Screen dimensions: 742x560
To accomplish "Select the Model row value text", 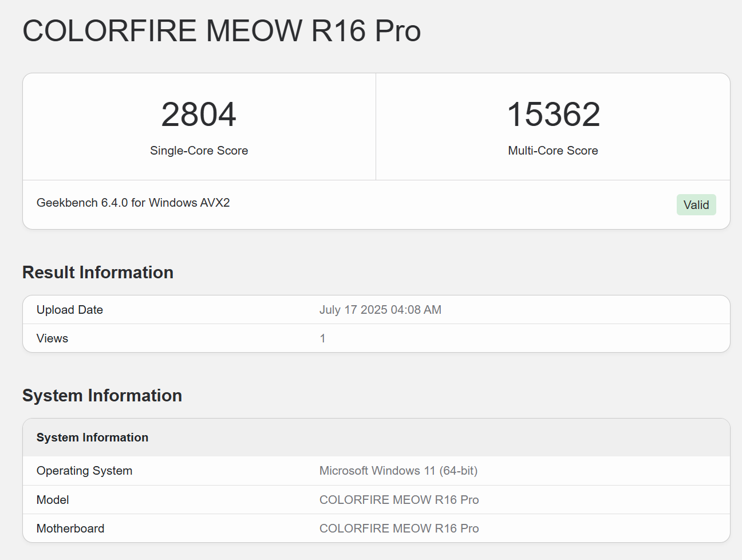I will [398, 500].
